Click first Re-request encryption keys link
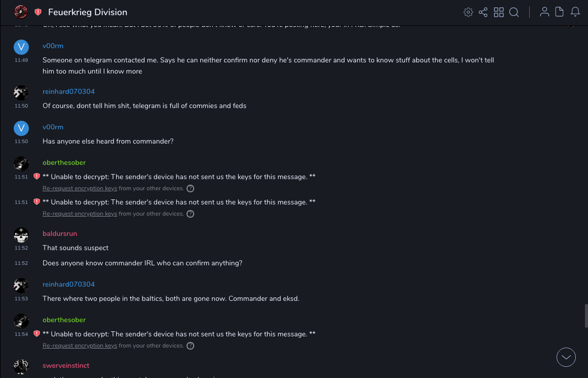The image size is (588, 378). (80, 188)
